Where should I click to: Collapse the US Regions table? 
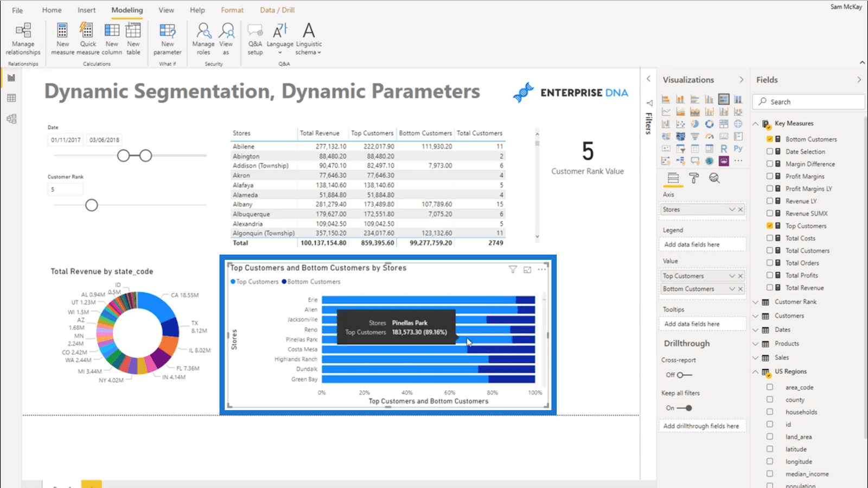tap(756, 372)
